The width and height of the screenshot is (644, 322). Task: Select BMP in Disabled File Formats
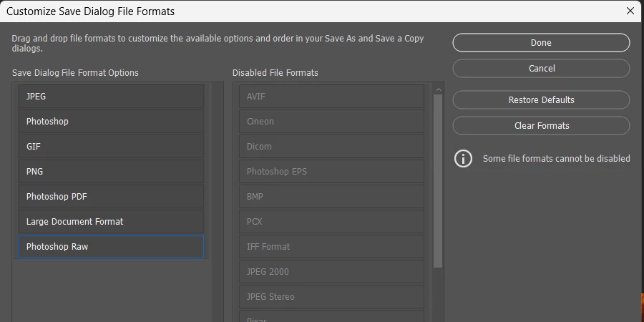coord(331,196)
